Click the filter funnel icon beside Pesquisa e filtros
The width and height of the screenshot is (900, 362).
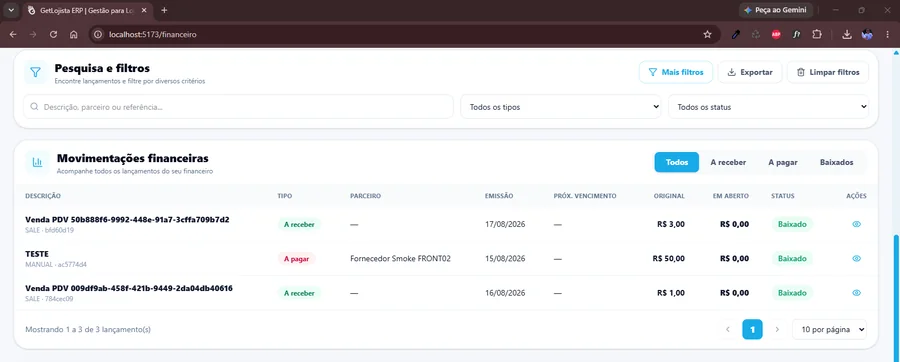coord(36,72)
